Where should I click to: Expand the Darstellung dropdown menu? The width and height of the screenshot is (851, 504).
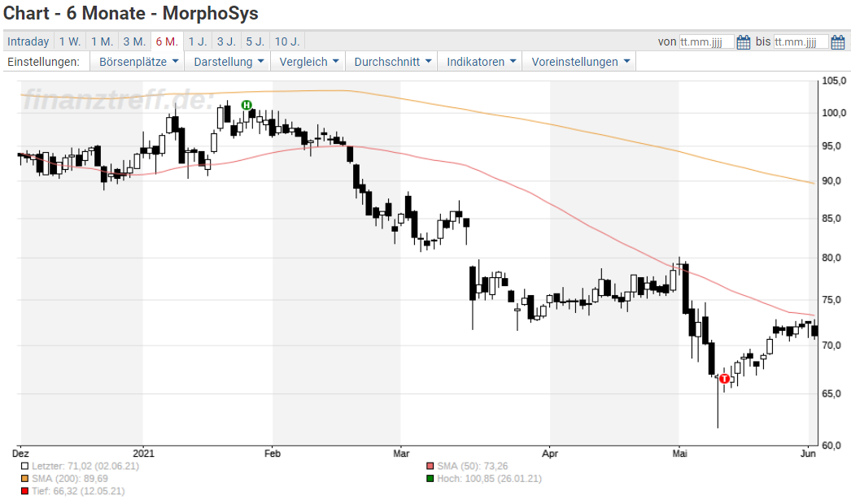[x=229, y=62]
